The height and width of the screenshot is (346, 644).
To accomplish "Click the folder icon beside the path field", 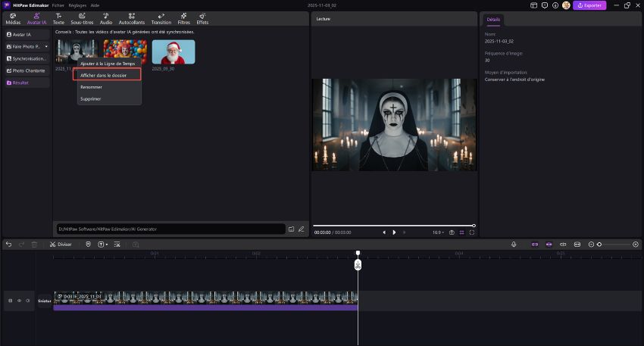I will (x=291, y=228).
